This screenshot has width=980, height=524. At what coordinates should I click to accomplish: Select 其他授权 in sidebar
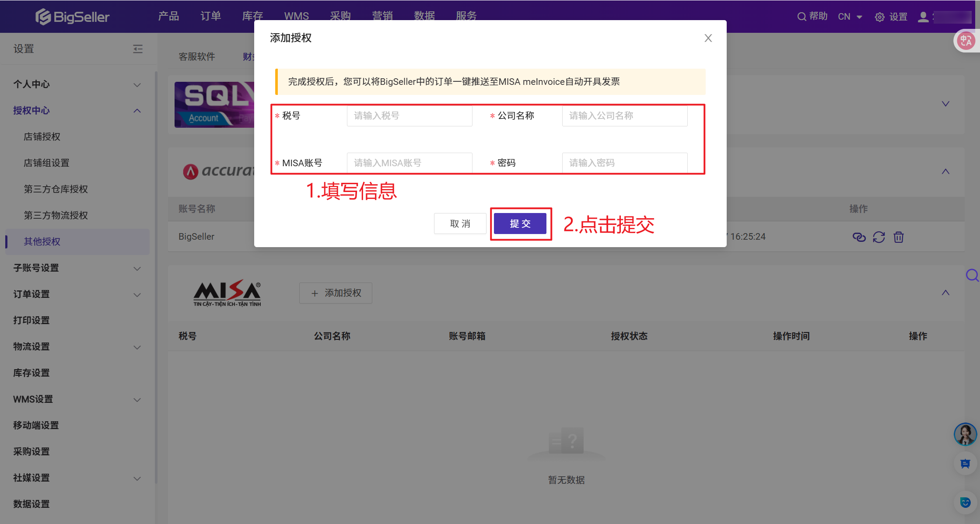[77, 242]
